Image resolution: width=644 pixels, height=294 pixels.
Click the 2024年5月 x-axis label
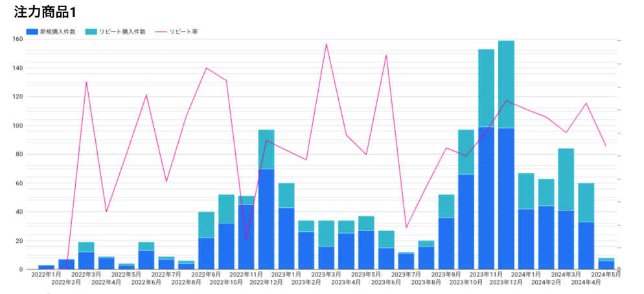[605, 275]
